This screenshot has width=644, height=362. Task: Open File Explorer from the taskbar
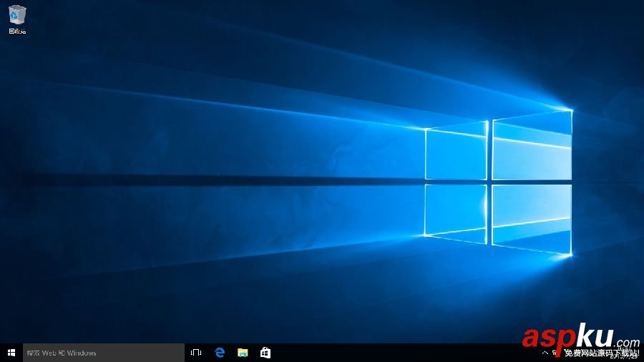[243, 353]
